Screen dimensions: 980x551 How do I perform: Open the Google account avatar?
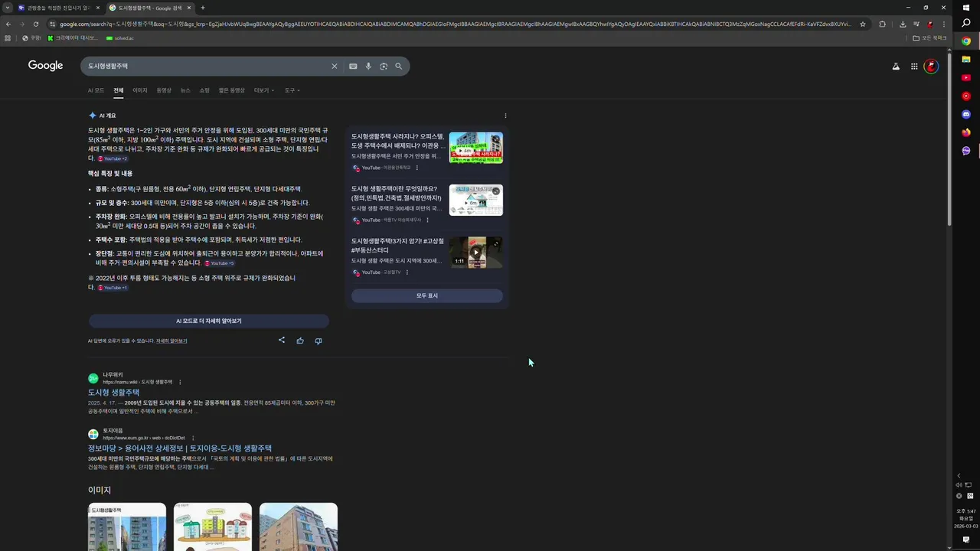(931, 67)
